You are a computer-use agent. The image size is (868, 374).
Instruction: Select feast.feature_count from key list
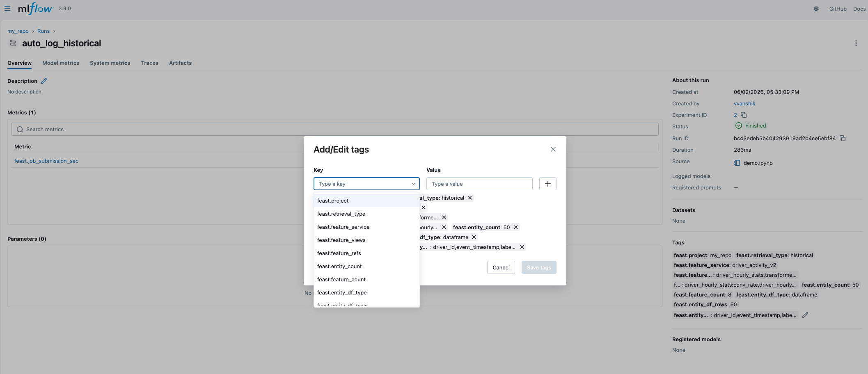366,280
